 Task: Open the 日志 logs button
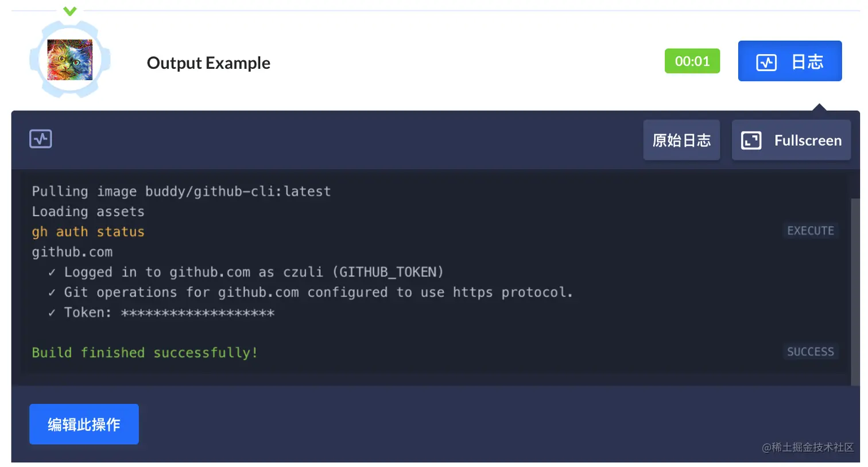[790, 61]
